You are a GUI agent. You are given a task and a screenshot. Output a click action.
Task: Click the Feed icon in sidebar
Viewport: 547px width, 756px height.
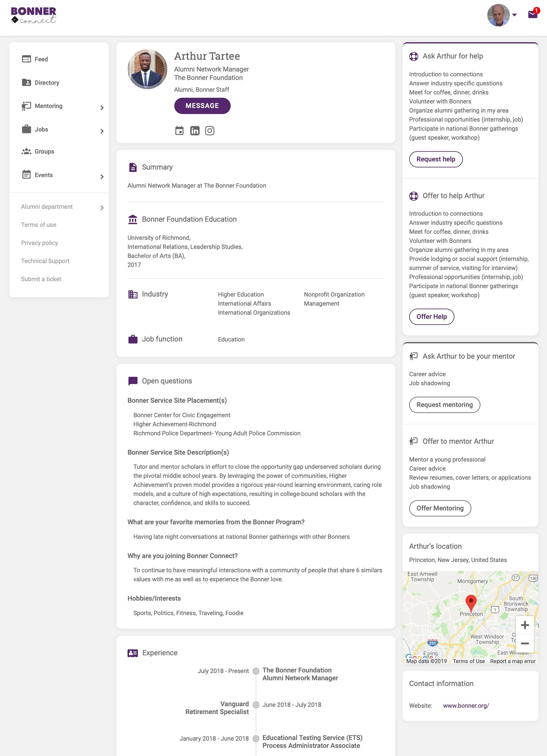[x=26, y=59]
